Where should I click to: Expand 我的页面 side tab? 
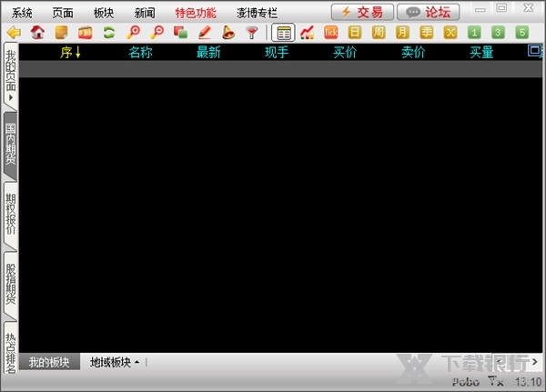pyautogui.click(x=10, y=75)
